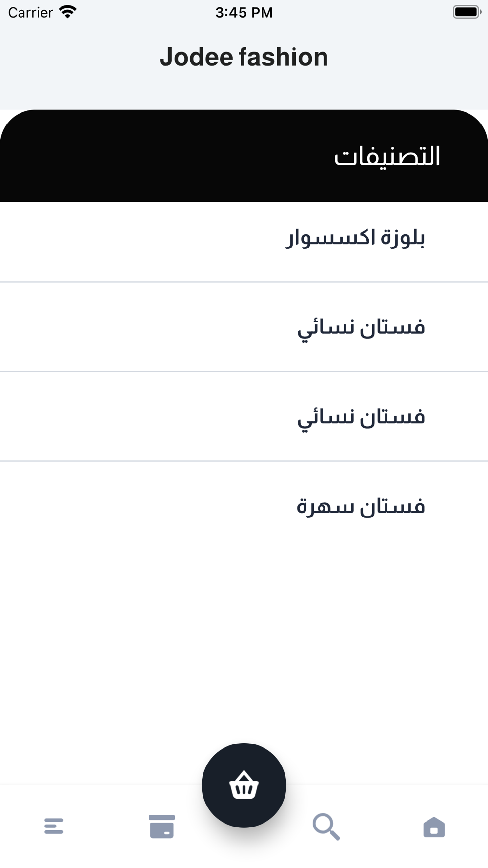Screen dimensions: 488x868
Task: Click the 3:45 PM clock
Action: click(244, 12)
